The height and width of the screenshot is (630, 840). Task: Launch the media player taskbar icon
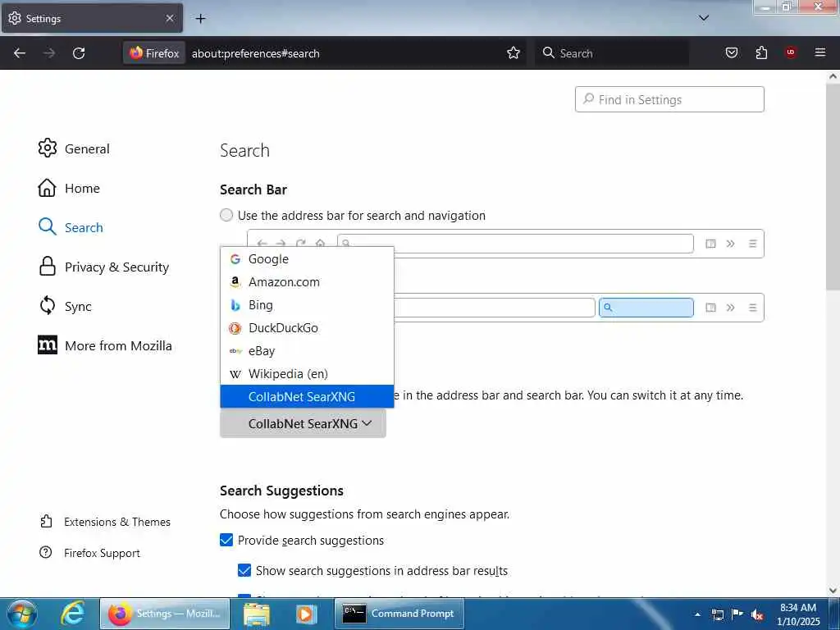(x=306, y=614)
